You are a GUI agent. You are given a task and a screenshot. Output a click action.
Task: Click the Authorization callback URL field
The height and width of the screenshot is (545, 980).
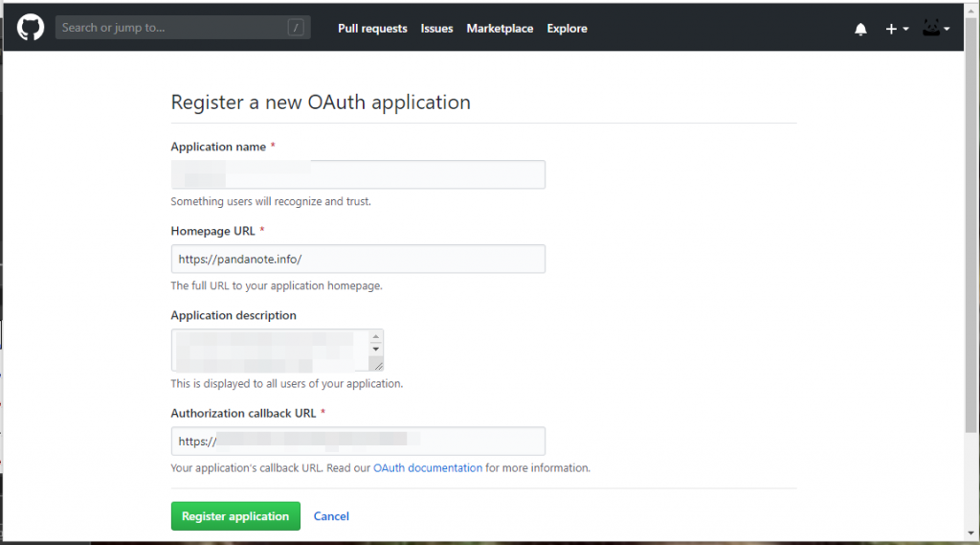pyautogui.click(x=358, y=441)
